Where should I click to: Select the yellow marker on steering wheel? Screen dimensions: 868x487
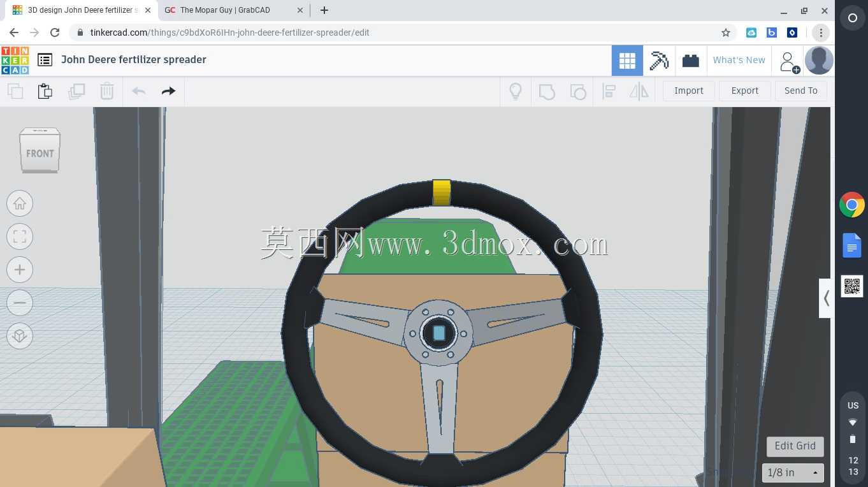click(442, 193)
